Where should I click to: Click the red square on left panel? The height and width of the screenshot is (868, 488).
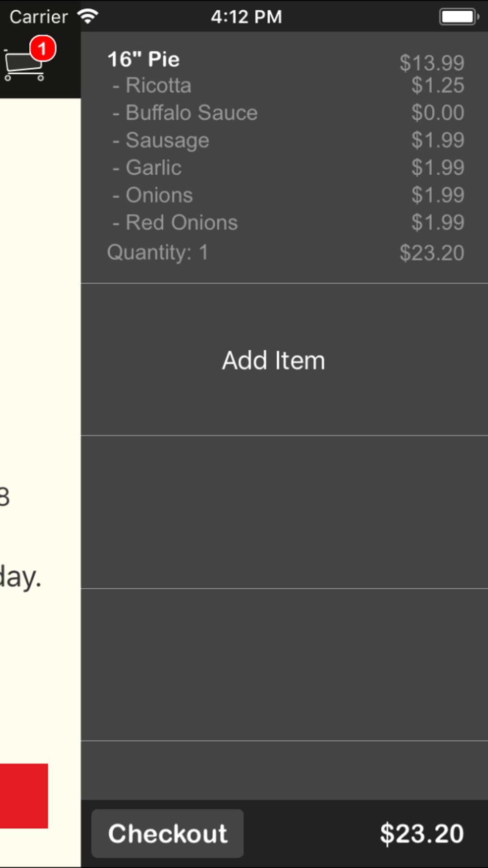click(23, 796)
